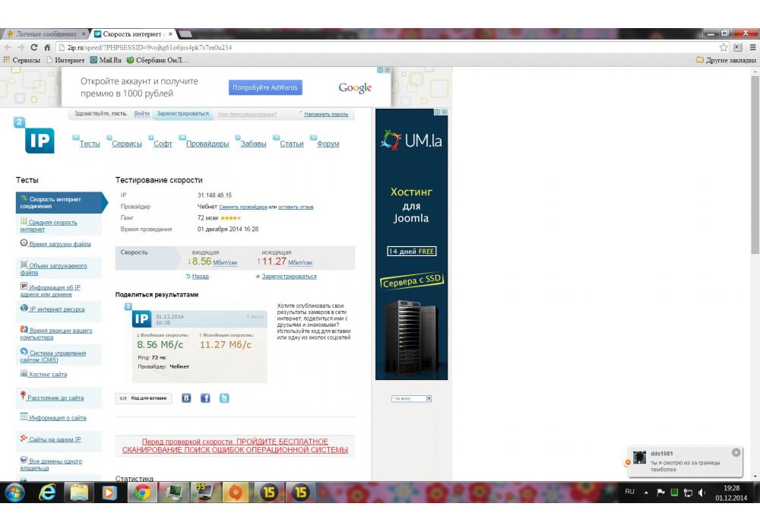The image size is (760, 532).
Task: Open the Забавы menu item
Action: (x=254, y=144)
